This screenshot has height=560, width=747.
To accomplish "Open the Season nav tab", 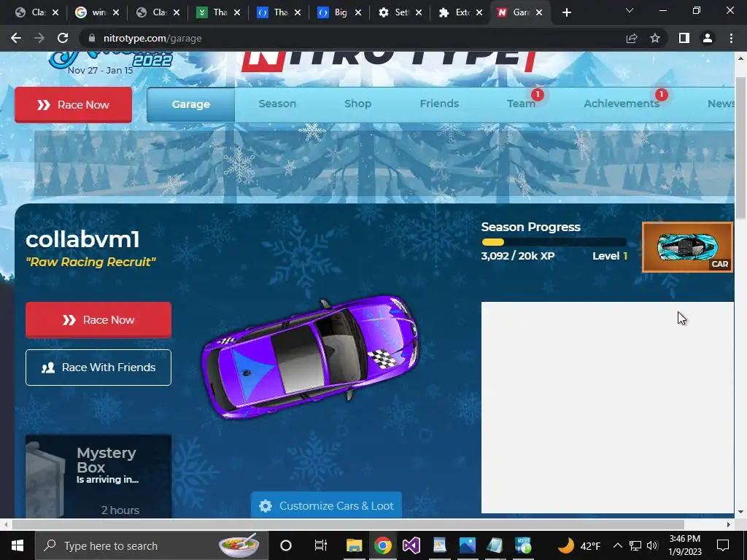I will [x=277, y=104].
